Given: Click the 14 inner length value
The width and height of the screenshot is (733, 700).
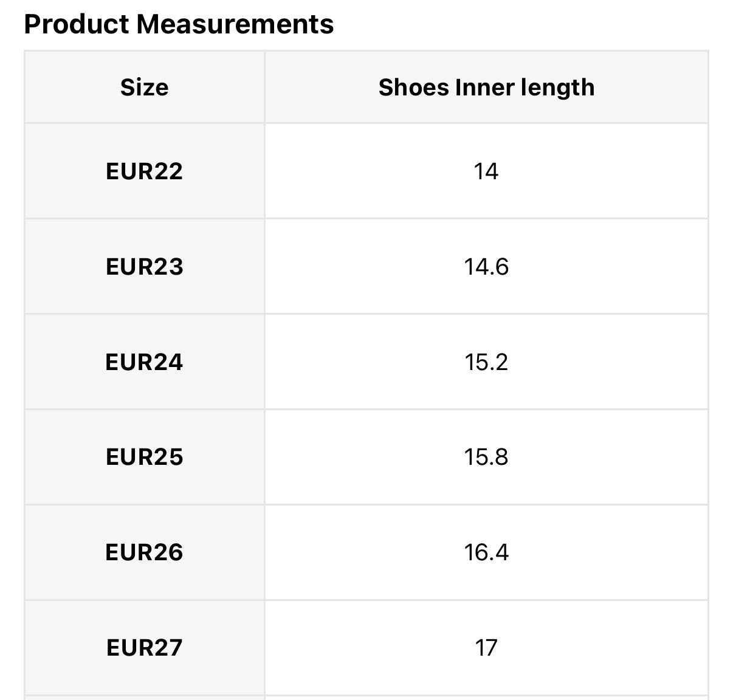Looking at the screenshot, I should click(x=486, y=171).
